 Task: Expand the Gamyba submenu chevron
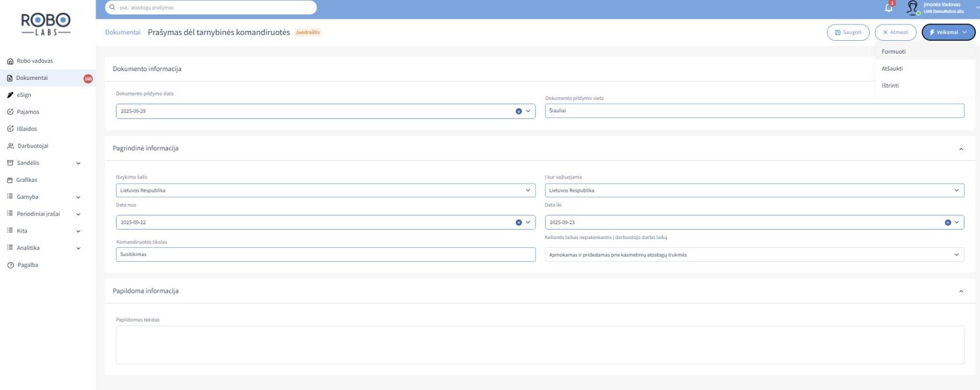(78, 197)
